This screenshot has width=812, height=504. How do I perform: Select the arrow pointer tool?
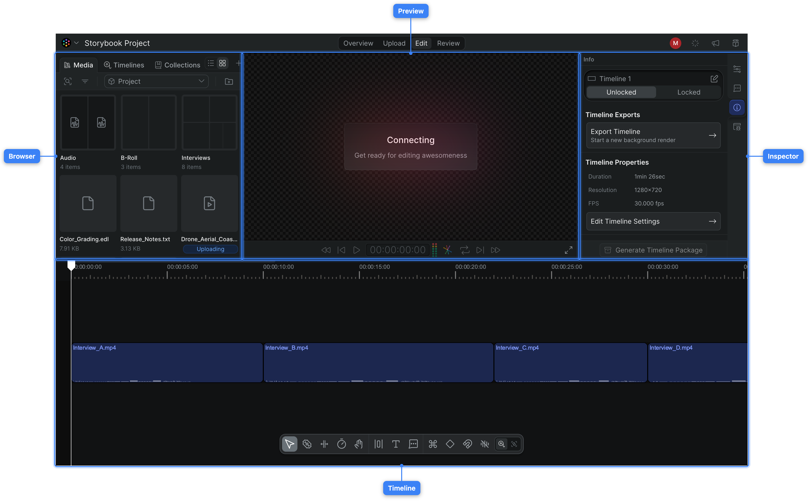pyautogui.click(x=289, y=444)
